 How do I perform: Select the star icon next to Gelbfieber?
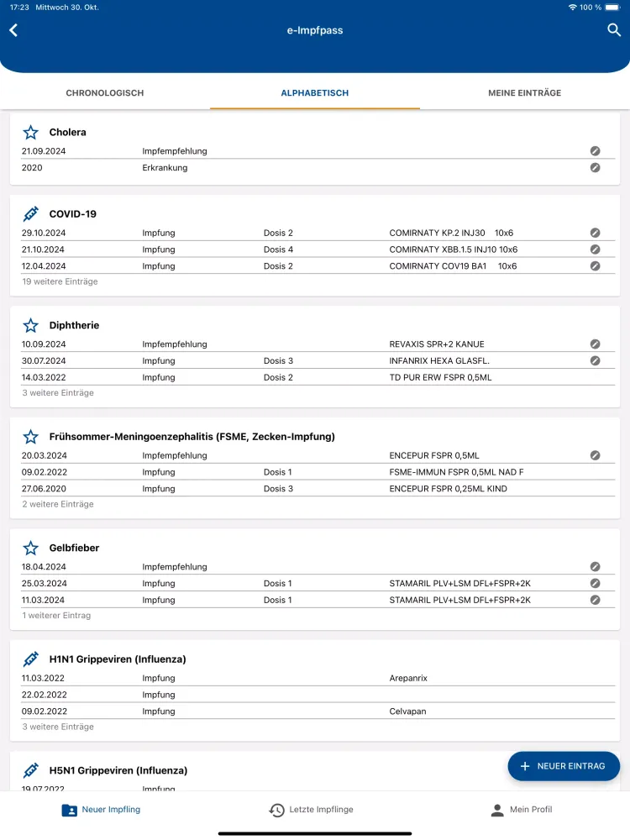tap(31, 547)
